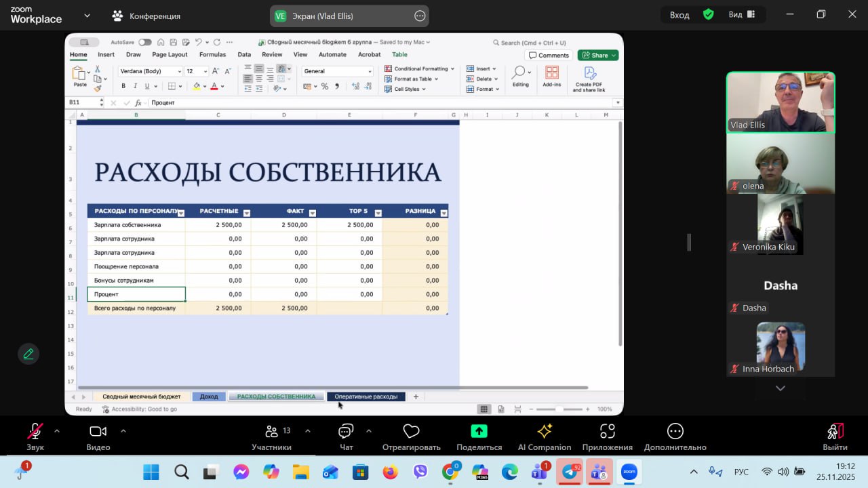Open the Zoom Workplace dropdown arrow
This screenshot has height=488, width=868.
pos(87,16)
